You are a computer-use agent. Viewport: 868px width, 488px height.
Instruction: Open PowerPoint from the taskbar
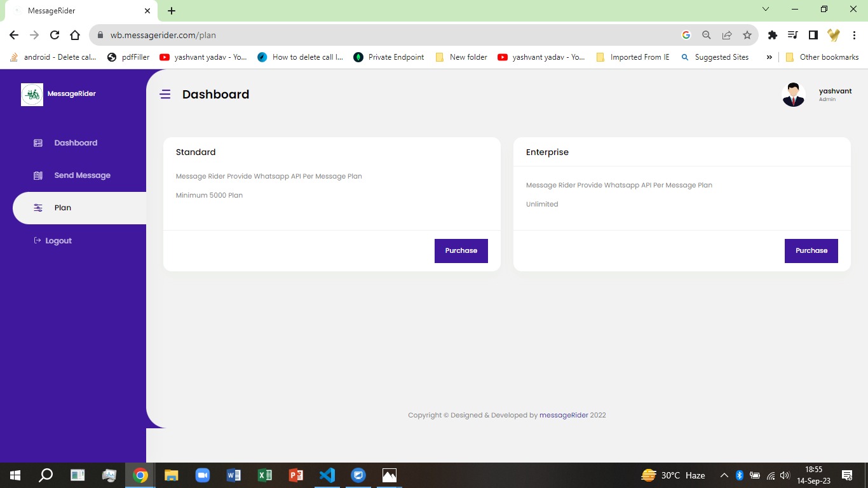(x=296, y=475)
